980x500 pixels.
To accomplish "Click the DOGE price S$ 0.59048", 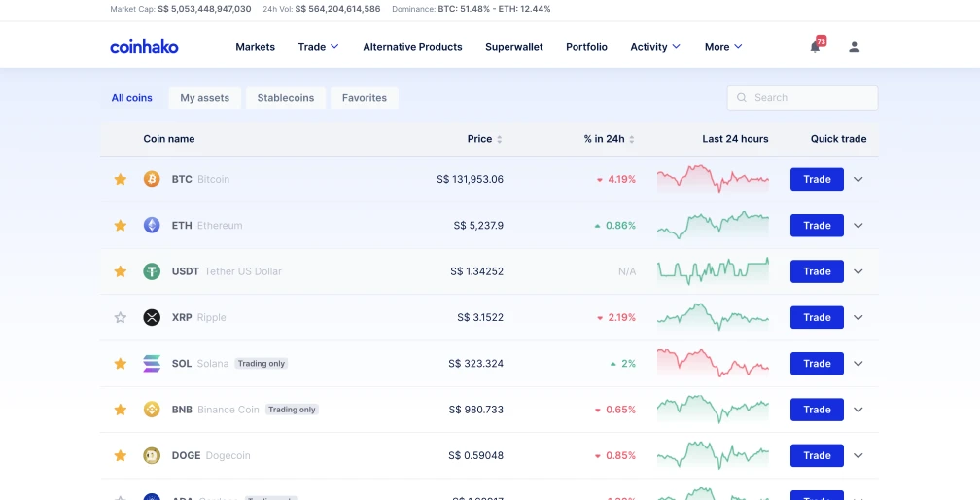I will (x=475, y=455).
